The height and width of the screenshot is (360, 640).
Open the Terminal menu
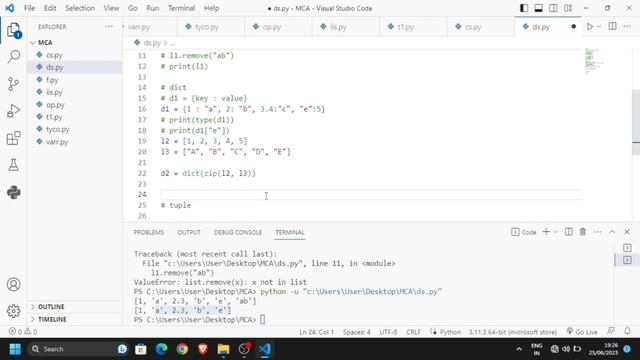[x=181, y=8]
